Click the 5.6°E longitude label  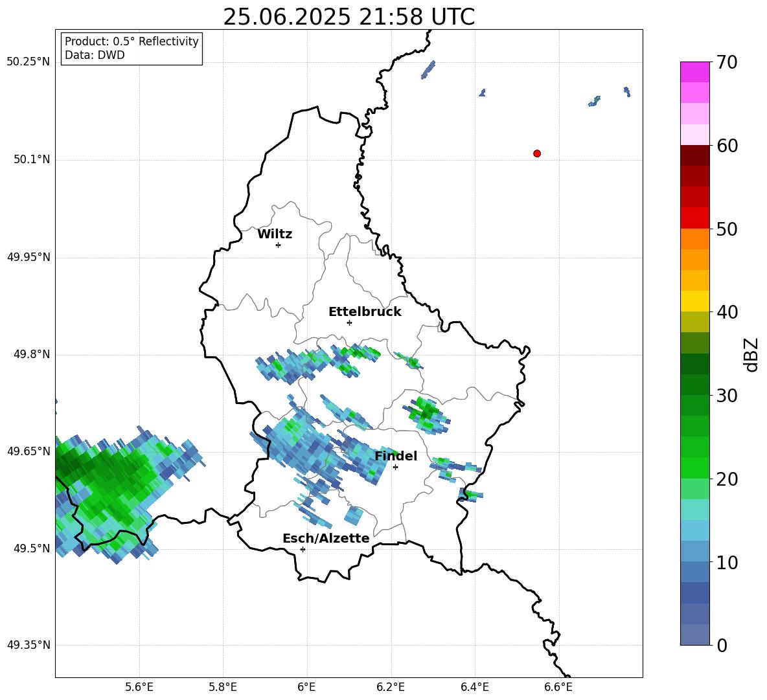[139, 687]
